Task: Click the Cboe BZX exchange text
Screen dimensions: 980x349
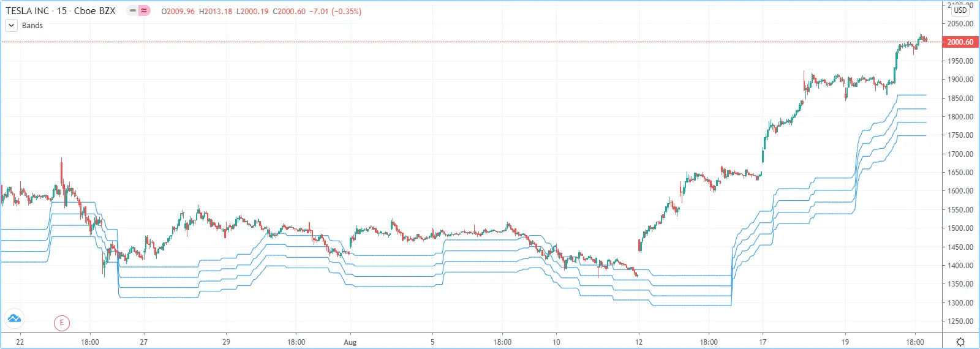Action: point(95,11)
